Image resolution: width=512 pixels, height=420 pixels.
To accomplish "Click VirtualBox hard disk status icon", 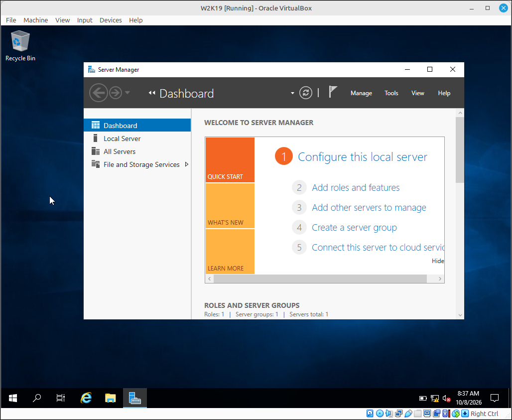I will (x=370, y=414).
